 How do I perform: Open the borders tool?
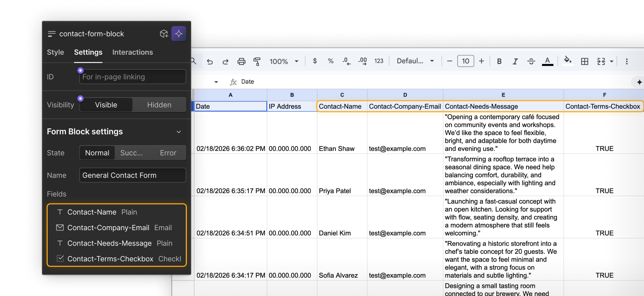[x=585, y=61]
